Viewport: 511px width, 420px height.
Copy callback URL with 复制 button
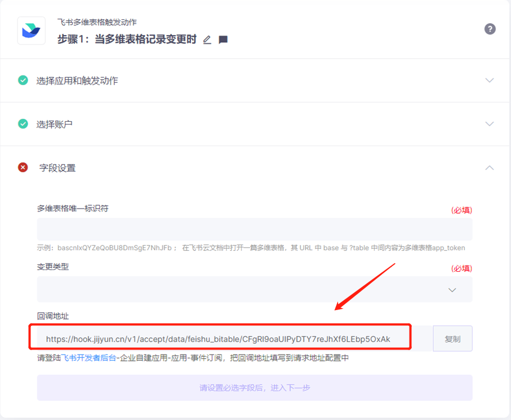(452, 339)
